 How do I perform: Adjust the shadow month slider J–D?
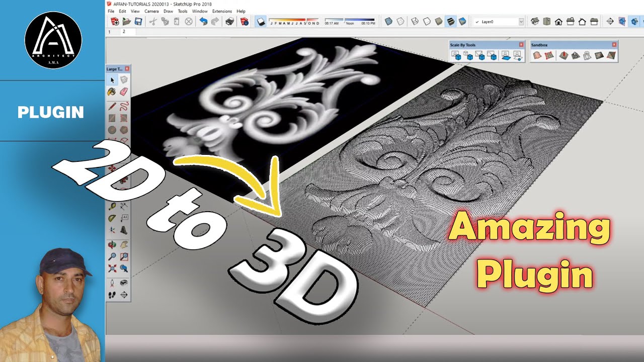(x=294, y=22)
